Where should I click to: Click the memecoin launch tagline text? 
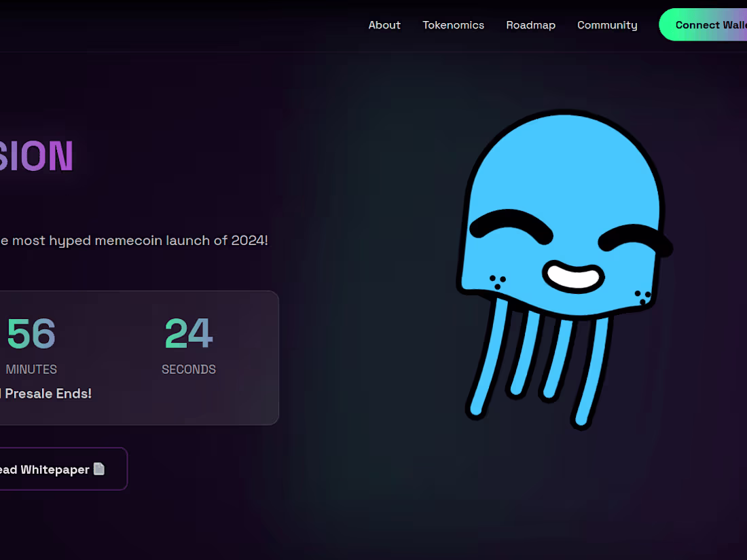coord(134,240)
